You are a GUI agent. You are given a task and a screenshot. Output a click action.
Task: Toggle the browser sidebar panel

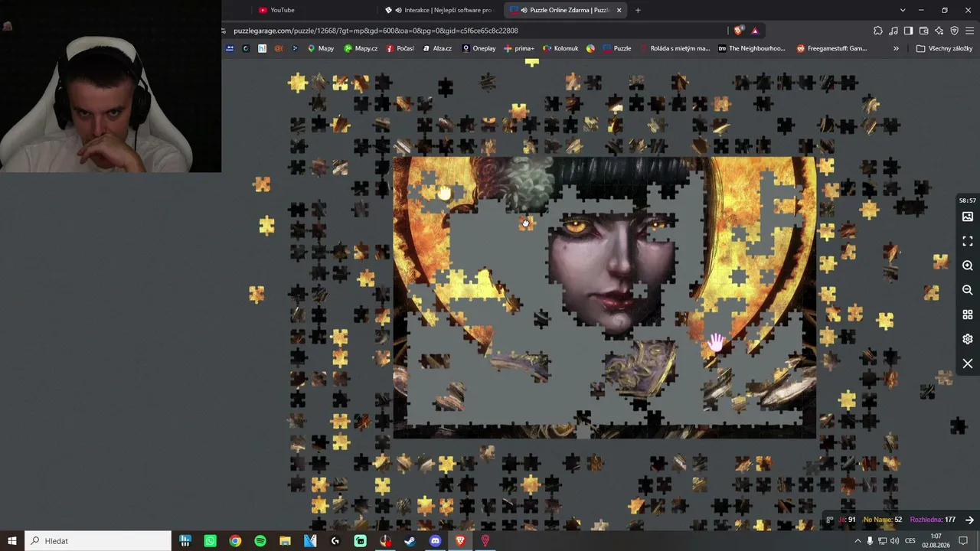point(908,31)
